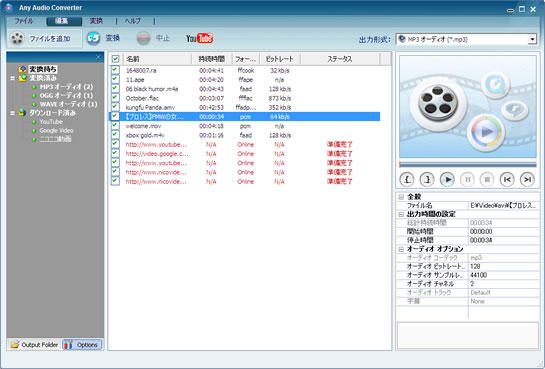Viewport: 545px width, 369px height.
Task: Collapse the 出力時間の設定 property section
Action: (x=401, y=214)
